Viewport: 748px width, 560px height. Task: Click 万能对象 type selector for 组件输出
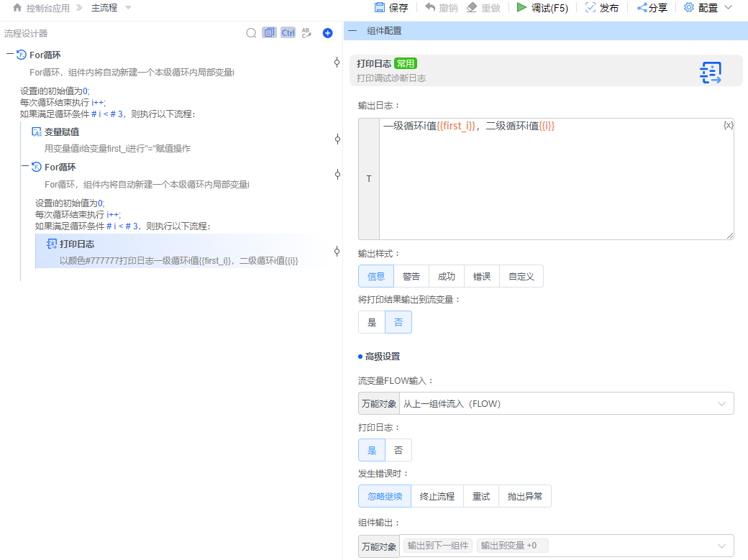[379, 546]
